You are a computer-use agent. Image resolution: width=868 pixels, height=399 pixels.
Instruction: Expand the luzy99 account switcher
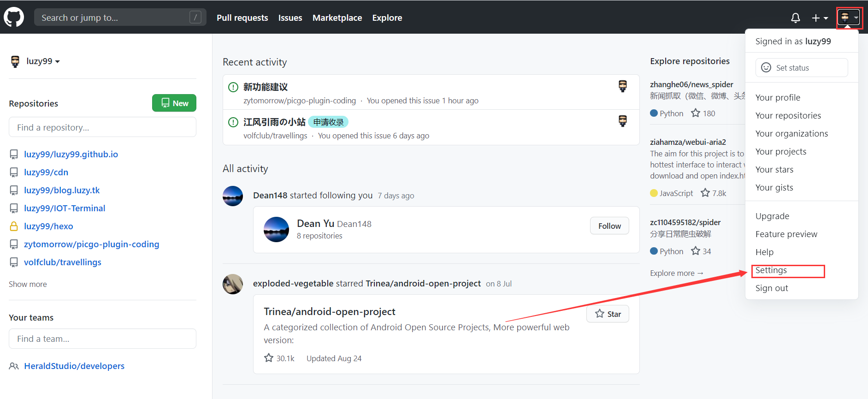pyautogui.click(x=43, y=61)
